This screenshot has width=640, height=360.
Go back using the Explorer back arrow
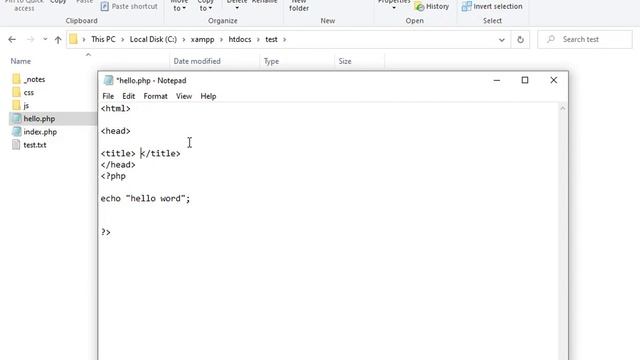coord(12,40)
